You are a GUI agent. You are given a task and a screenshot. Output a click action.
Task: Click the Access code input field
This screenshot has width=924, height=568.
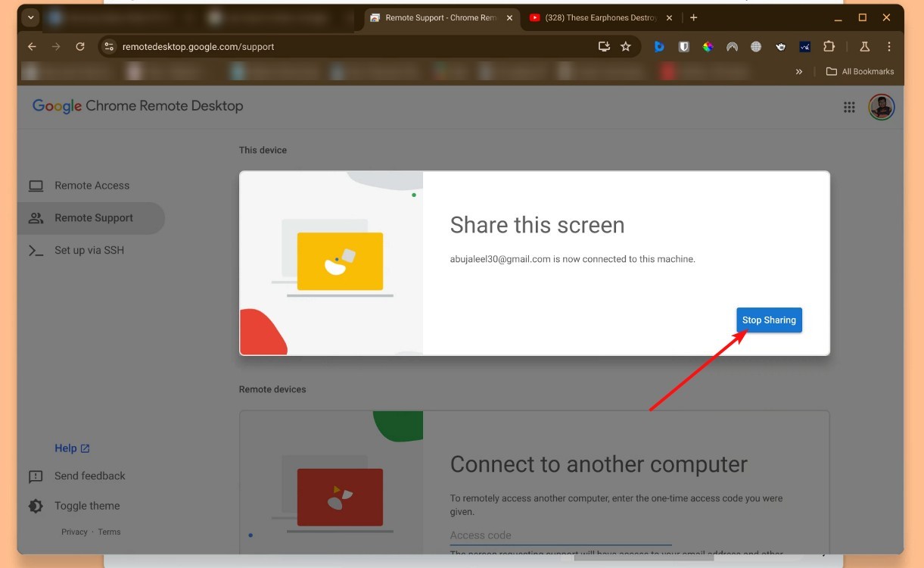coord(561,535)
